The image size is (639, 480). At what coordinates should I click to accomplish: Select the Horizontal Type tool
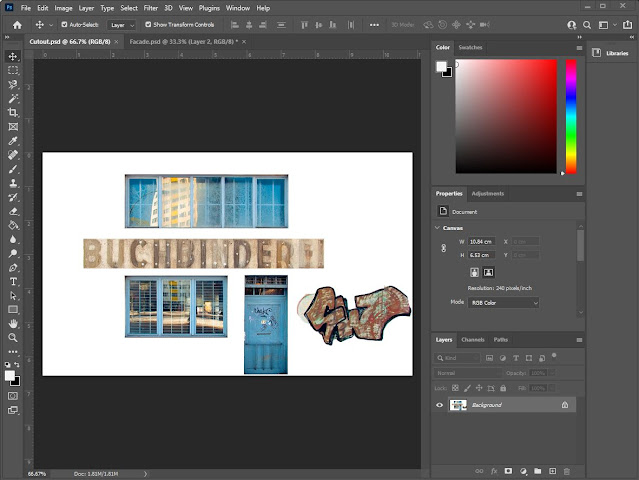13,282
